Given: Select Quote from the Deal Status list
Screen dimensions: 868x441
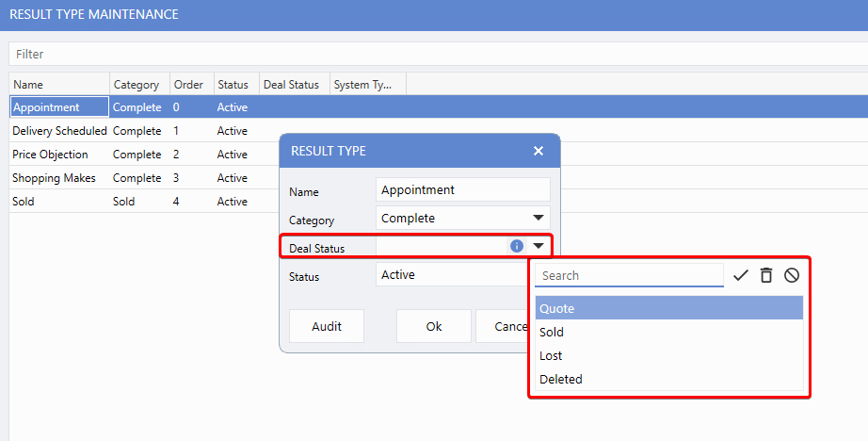Looking at the screenshot, I should 668,308.
